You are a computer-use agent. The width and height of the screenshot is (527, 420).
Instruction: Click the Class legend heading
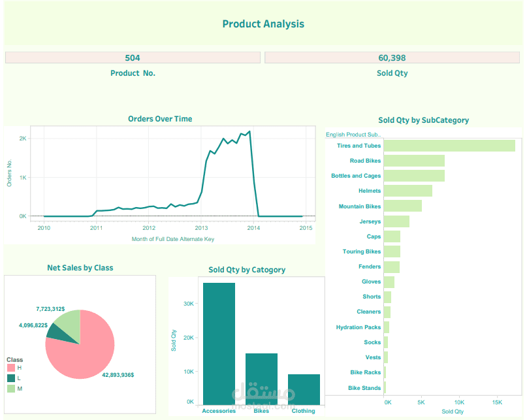[x=15, y=359]
